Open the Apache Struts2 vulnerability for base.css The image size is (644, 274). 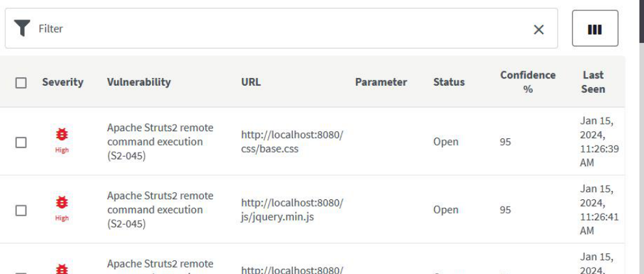(x=160, y=142)
